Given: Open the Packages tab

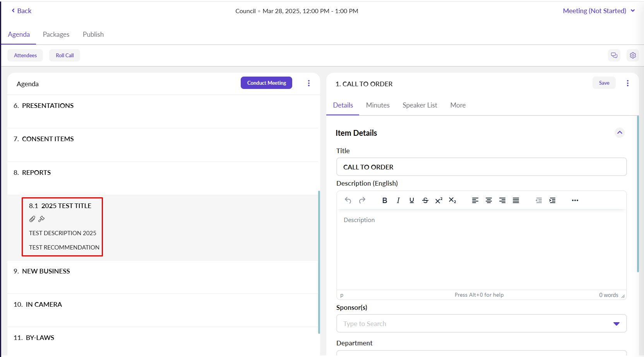Looking at the screenshot, I should [56, 34].
